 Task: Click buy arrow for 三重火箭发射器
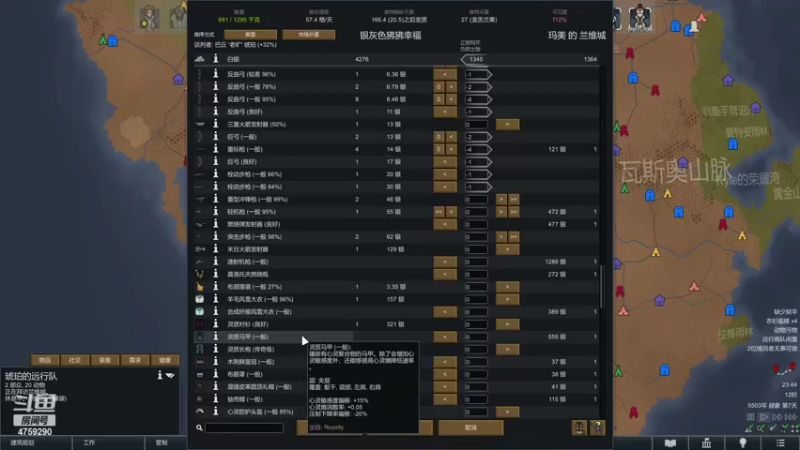tap(507, 124)
